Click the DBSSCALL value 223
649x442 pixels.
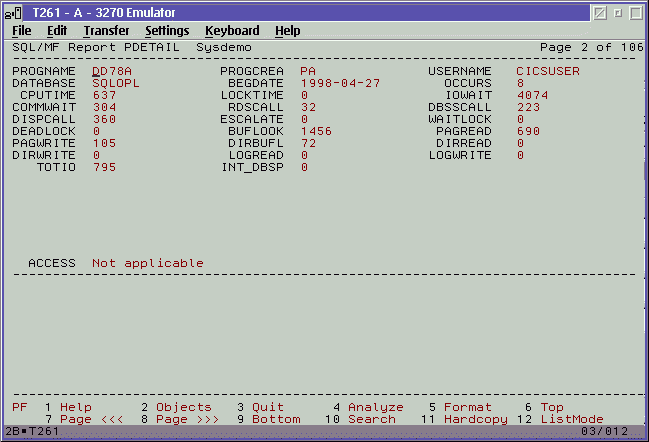click(x=529, y=107)
